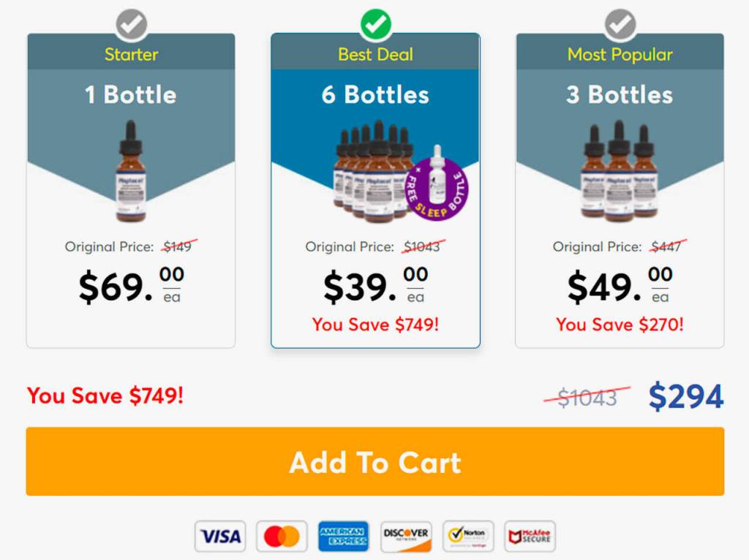
Task: Click the Mastercard logo icon
Action: (x=282, y=537)
